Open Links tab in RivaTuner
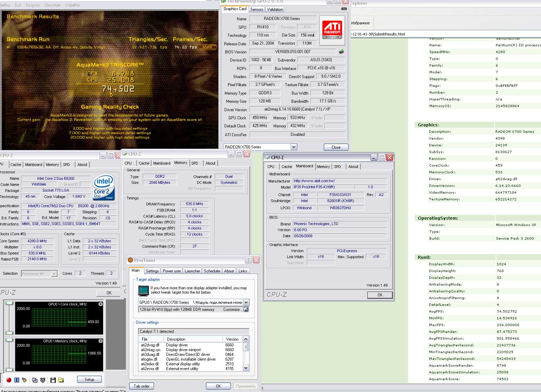The height and width of the screenshot is (392, 541). (x=243, y=271)
